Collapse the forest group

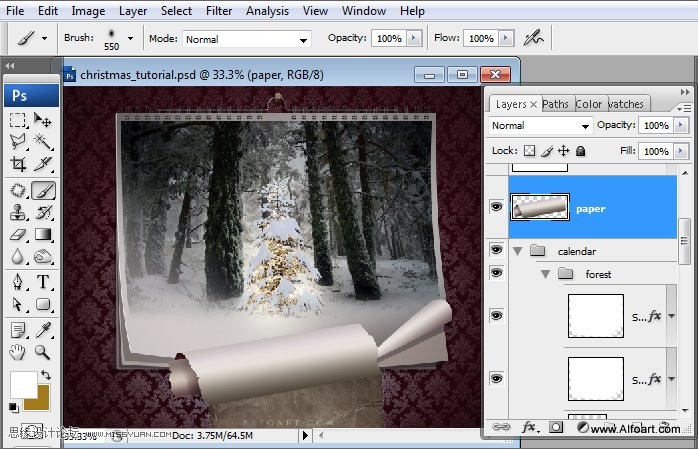[x=545, y=275]
